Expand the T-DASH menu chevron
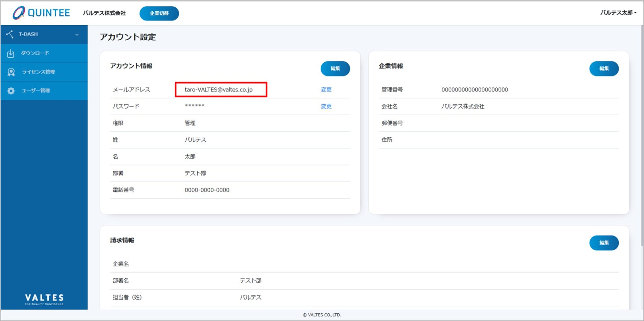 click(x=77, y=35)
